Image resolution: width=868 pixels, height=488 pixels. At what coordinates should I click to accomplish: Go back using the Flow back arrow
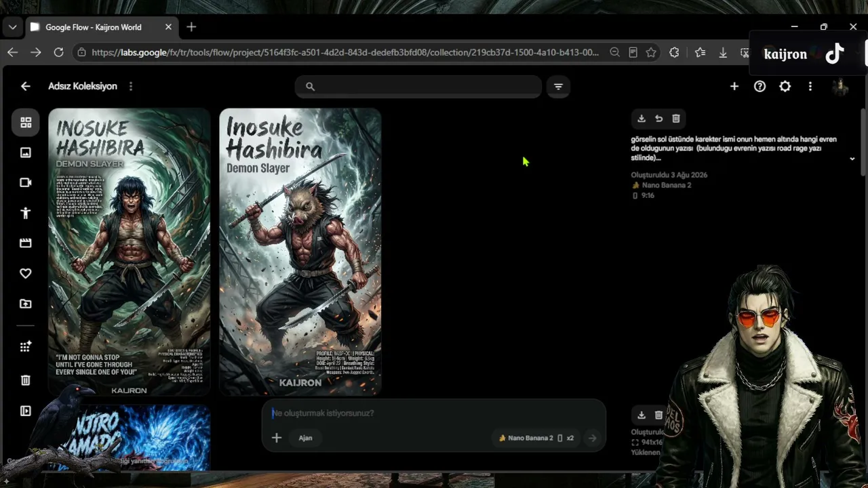tap(25, 86)
